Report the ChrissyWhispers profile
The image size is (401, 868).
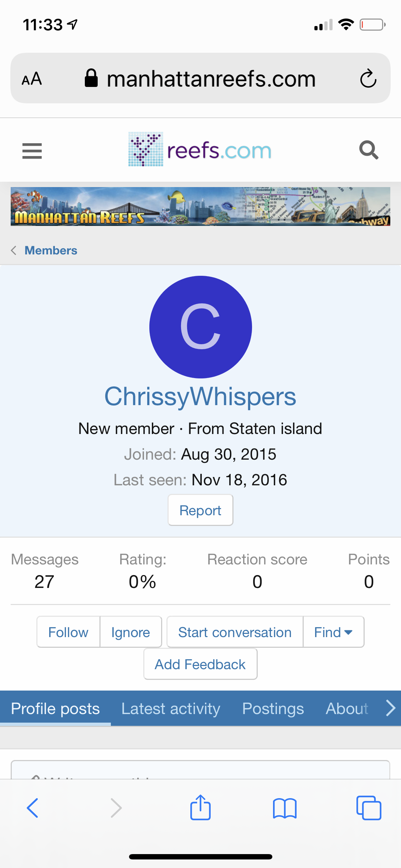click(x=200, y=510)
